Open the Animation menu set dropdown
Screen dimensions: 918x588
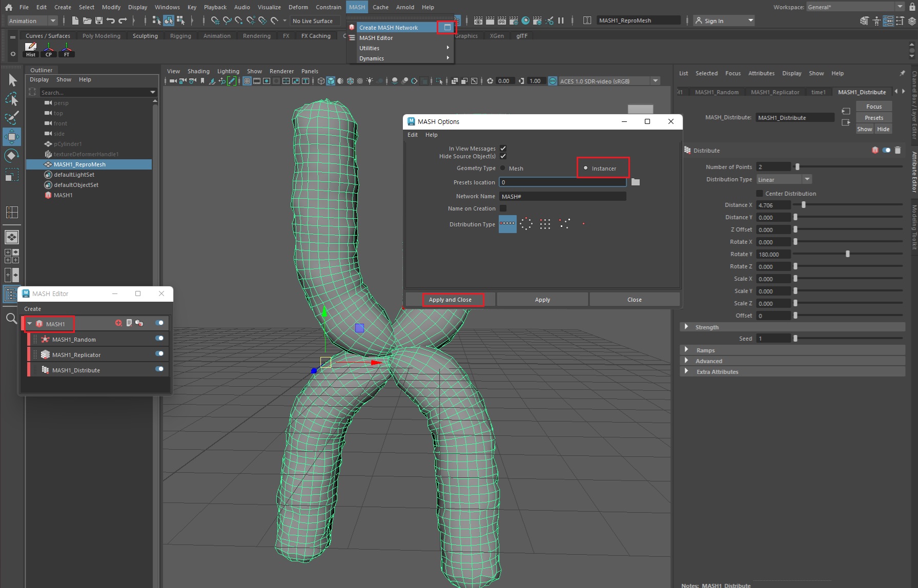[x=33, y=20]
